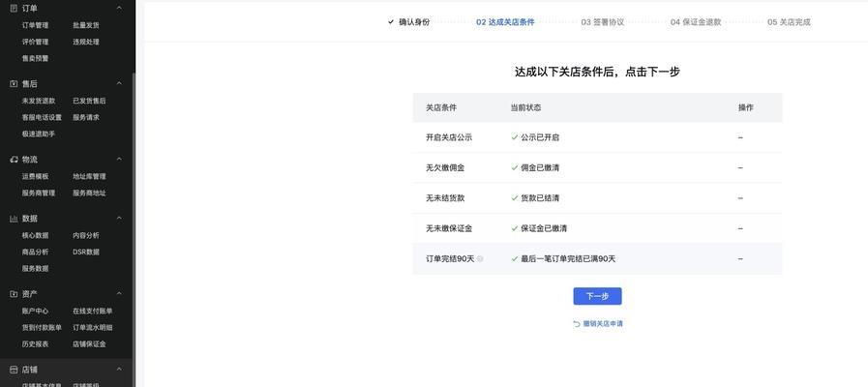Click the 撤销关店申请 link
The image size is (868, 387).
[598, 324]
